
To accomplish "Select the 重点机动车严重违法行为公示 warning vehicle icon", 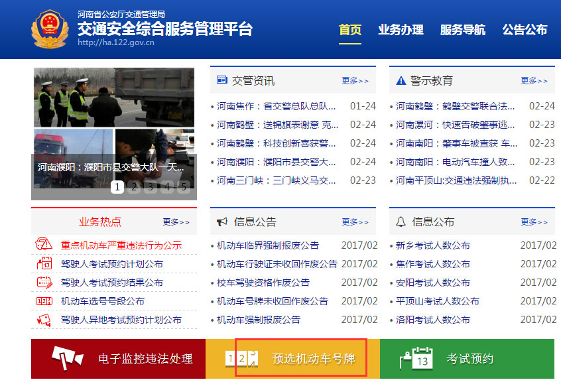I will [x=43, y=245].
